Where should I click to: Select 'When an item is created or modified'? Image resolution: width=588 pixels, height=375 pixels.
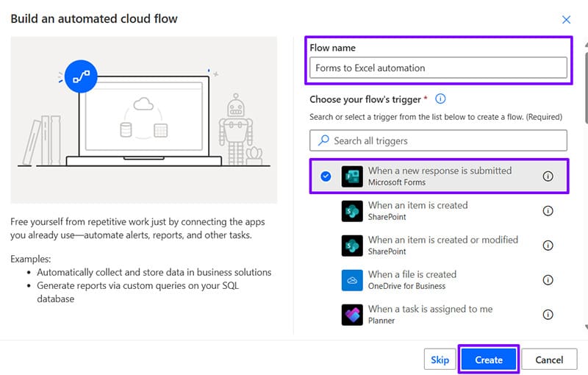tap(442, 240)
